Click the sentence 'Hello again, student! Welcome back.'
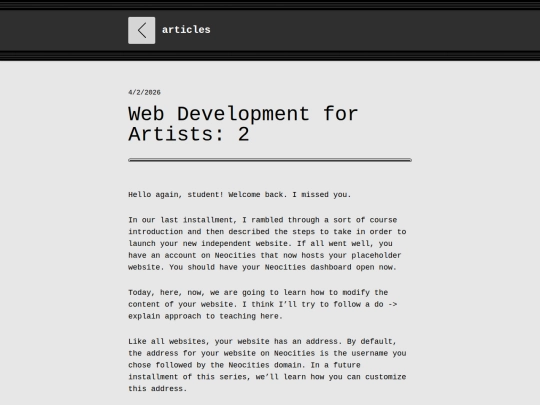 (208, 195)
